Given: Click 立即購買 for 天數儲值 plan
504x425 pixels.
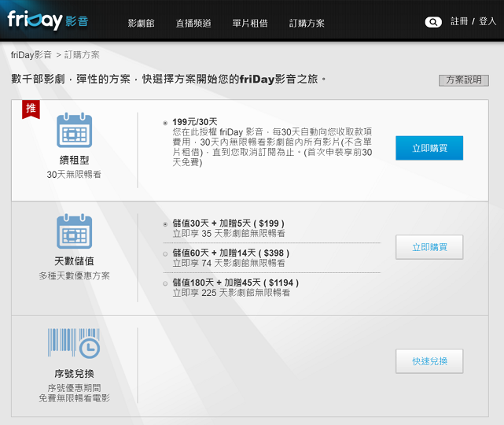Looking at the screenshot, I should click(429, 247).
